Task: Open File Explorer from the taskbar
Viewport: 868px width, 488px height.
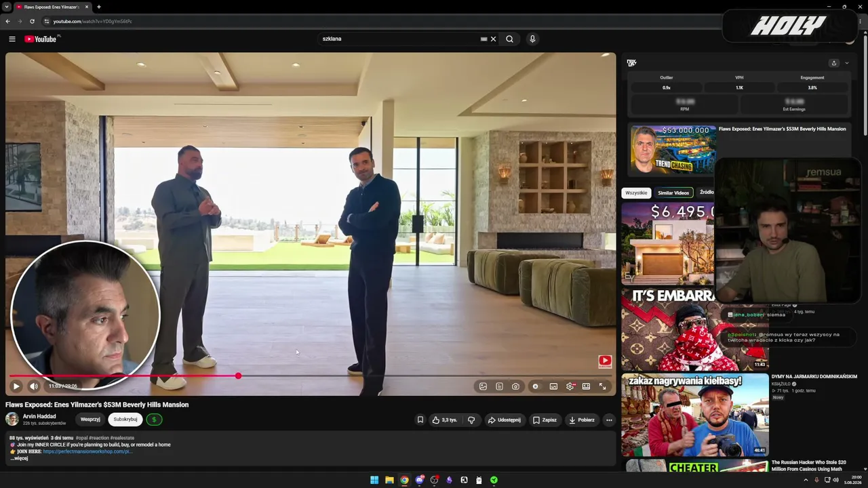Action: [x=389, y=480]
